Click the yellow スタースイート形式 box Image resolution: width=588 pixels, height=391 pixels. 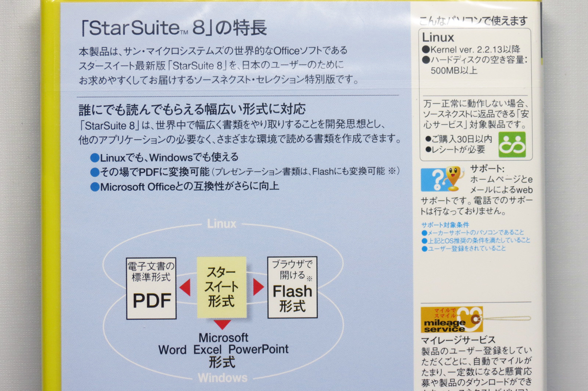coord(222,287)
